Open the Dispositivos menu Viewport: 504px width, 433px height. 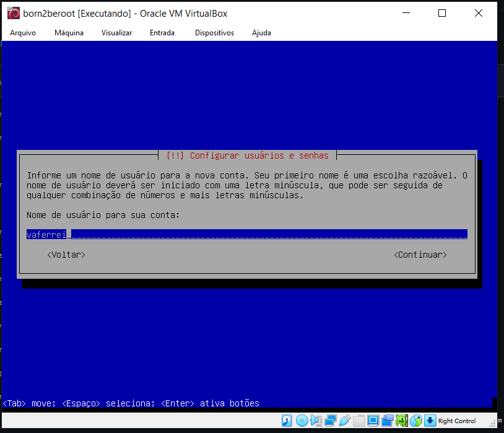(214, 33)
